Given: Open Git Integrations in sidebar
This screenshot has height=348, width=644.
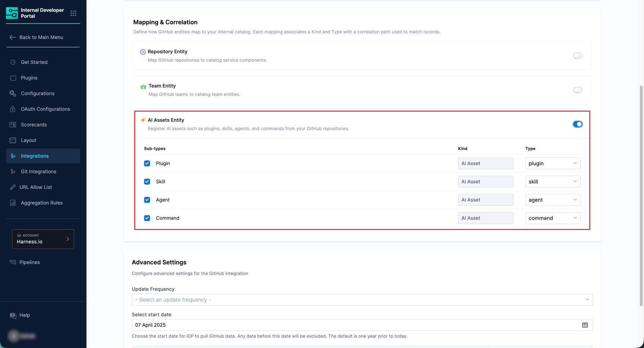Looking at the screenshot, I should click(38, 172).
